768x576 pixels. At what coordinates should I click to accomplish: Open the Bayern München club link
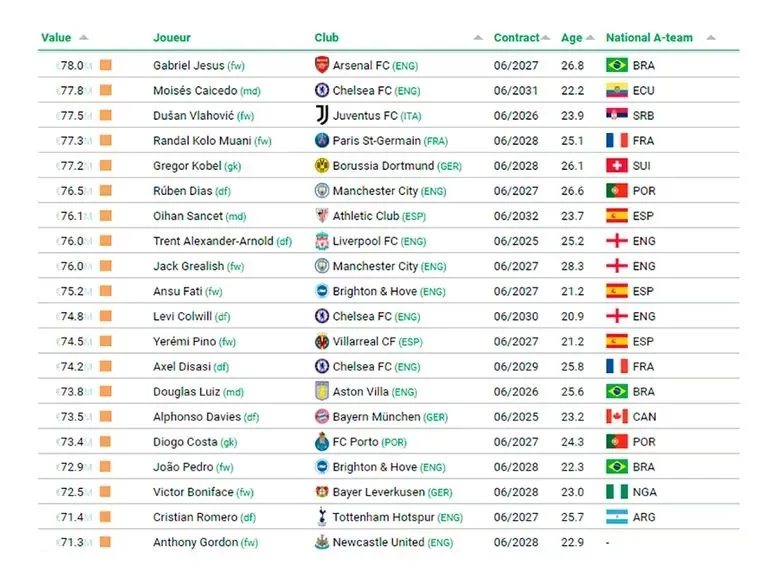point(377,417)
